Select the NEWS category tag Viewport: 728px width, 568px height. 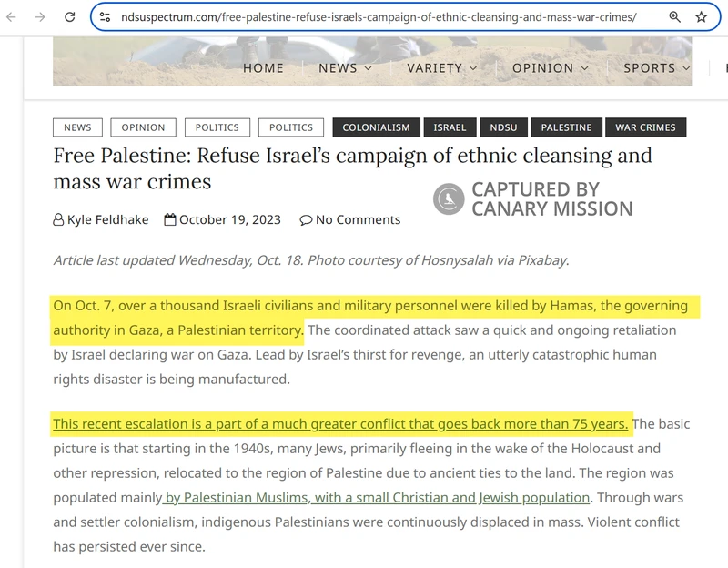(77, 127)
